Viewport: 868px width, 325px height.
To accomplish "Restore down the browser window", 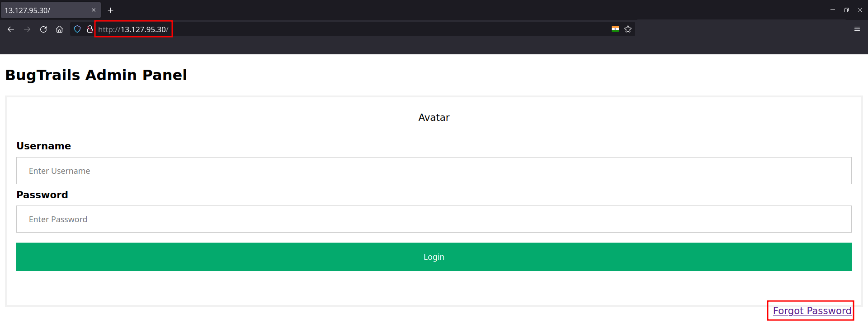I will (x=846, y=10).
